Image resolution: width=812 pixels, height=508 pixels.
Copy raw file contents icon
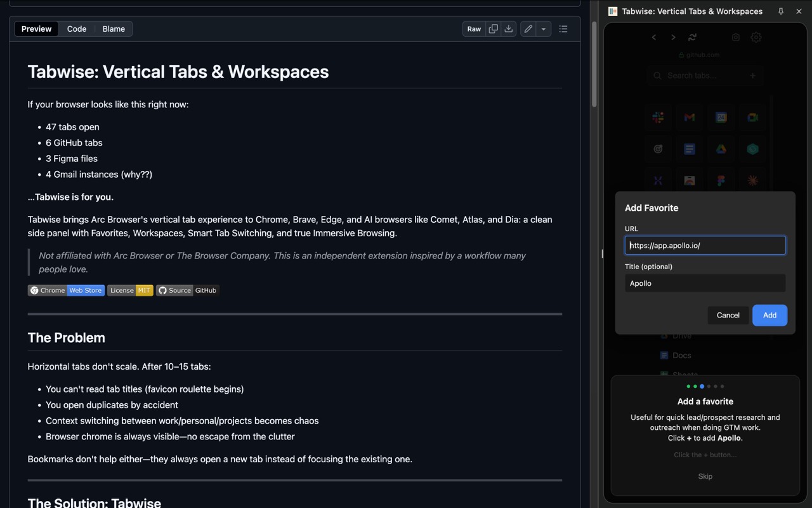(x=493, y=29)
